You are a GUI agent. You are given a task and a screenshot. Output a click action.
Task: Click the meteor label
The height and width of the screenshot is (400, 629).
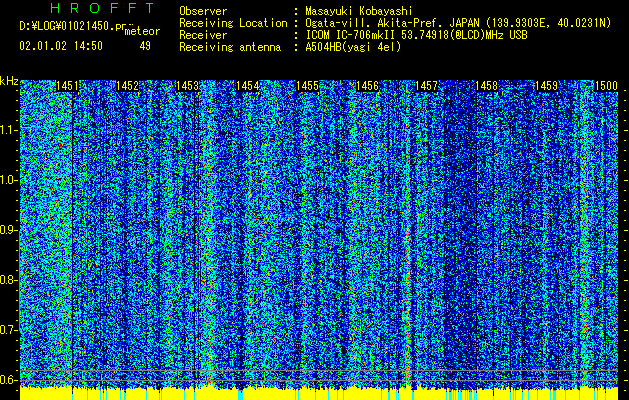(x=142, y=31)
